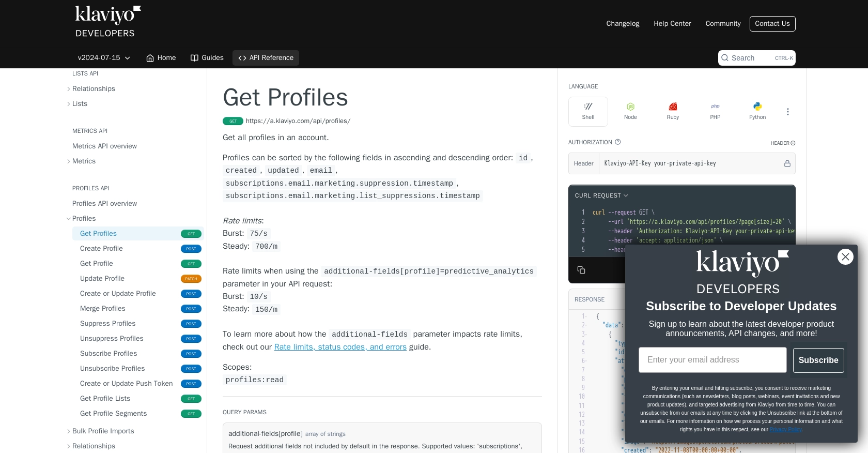Select Get Profile Segments endpoint
The height and width of the screenshot is (453, 868).
(138, 414)
